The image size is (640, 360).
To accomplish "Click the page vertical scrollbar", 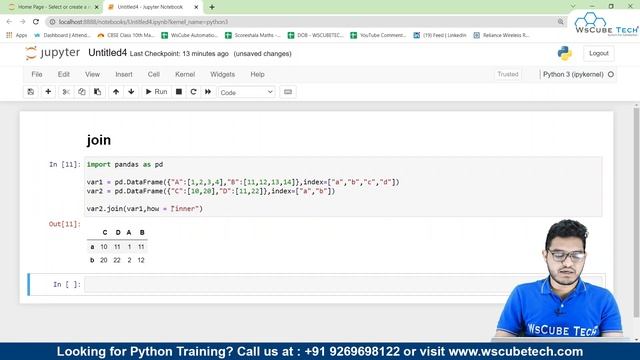I will click(636, 212).
